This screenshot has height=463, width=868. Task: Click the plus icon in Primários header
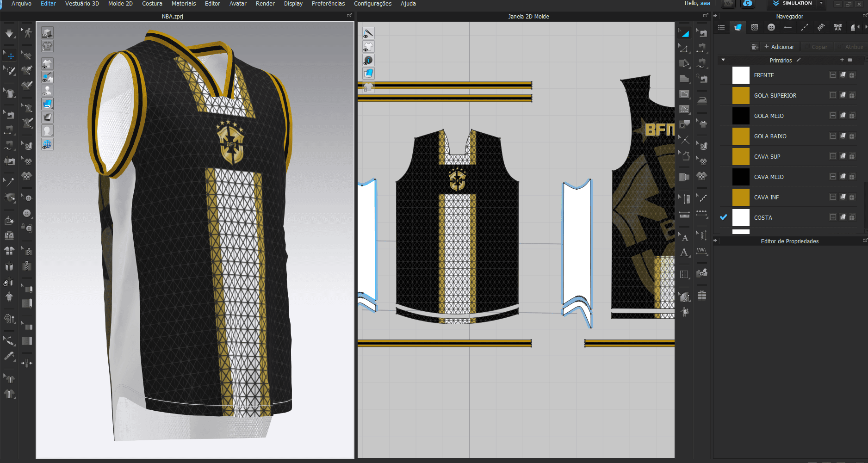click(x=842, y=60)
